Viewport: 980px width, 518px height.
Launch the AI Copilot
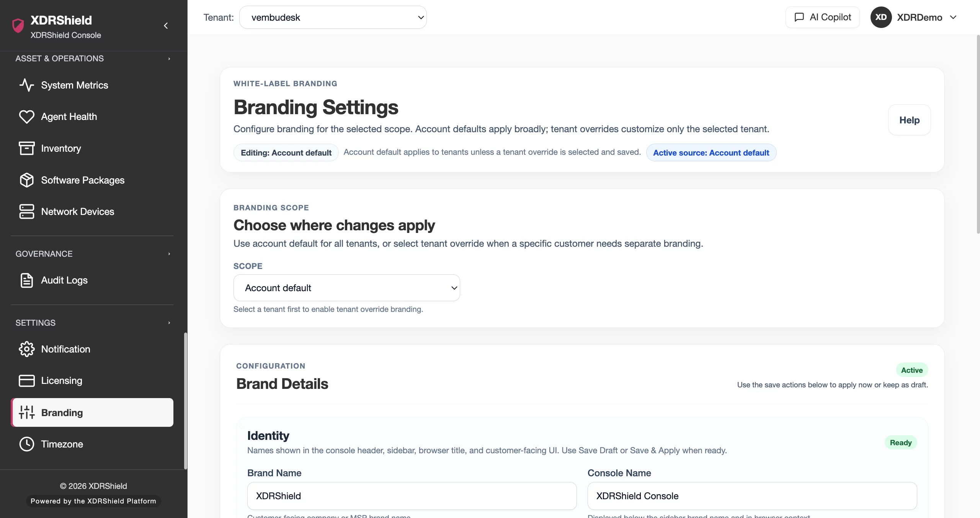pyautogui.click(x=823, y=17)
